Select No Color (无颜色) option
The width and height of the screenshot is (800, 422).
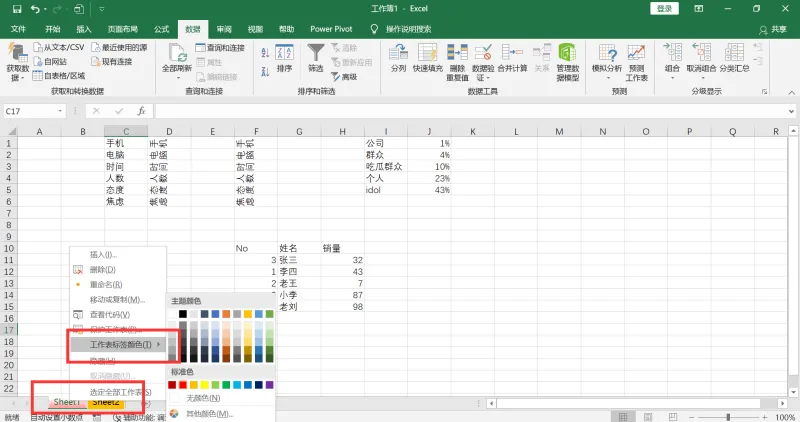[221, 398]
